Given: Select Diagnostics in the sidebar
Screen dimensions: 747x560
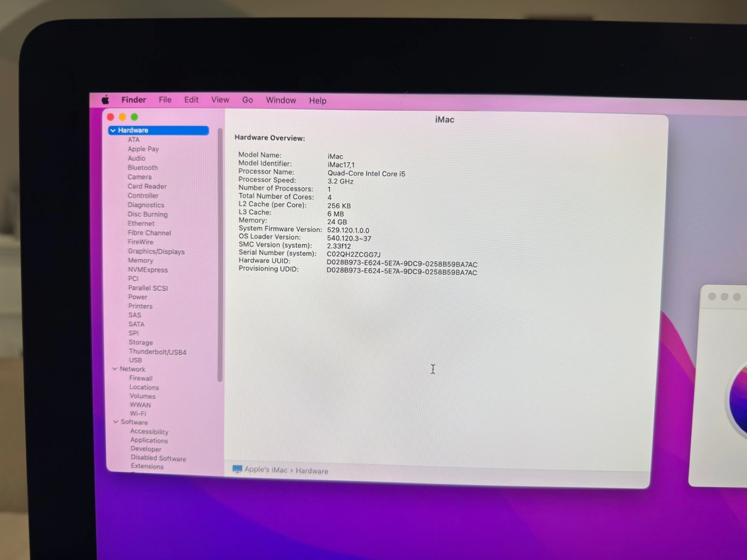Looking at the screenshot, I should point(146,205).
